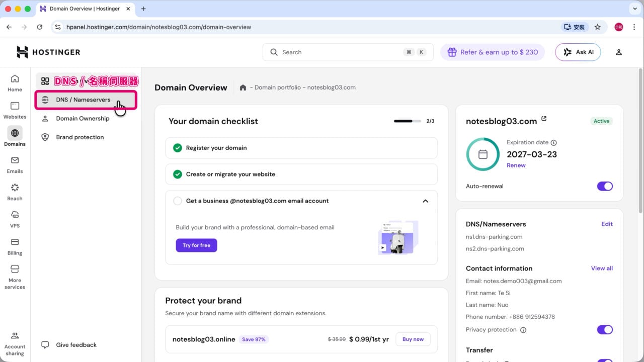Click the Hostinger search field

(348, 52)
